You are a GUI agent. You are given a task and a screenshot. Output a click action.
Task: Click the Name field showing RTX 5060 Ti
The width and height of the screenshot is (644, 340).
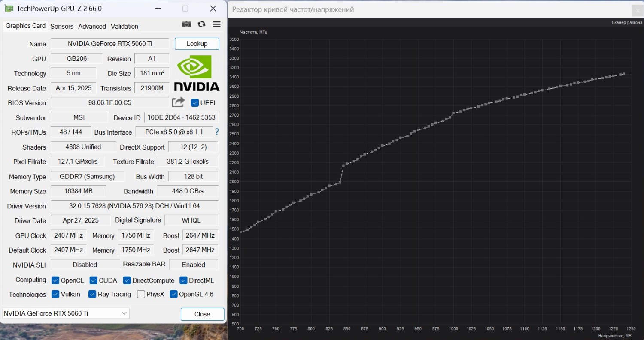tap(110, 44)
